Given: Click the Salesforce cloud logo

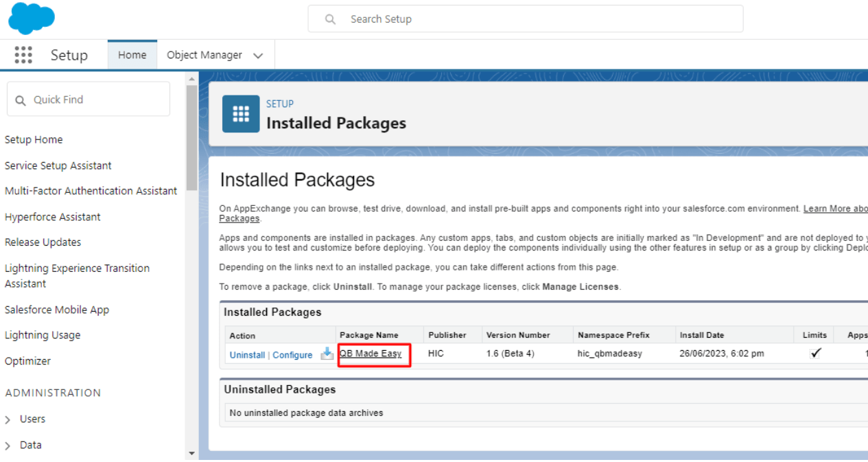Looking at the screenshot, I should [32, 18].
